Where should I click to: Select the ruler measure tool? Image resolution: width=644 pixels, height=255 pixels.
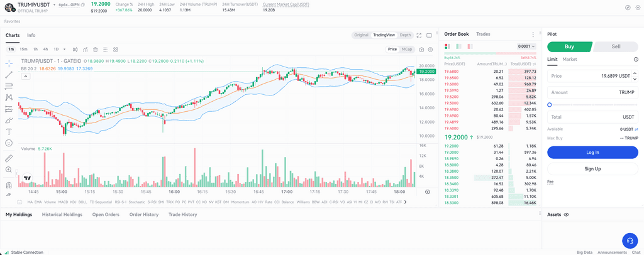pyautogui.click(x=9, y=158)
